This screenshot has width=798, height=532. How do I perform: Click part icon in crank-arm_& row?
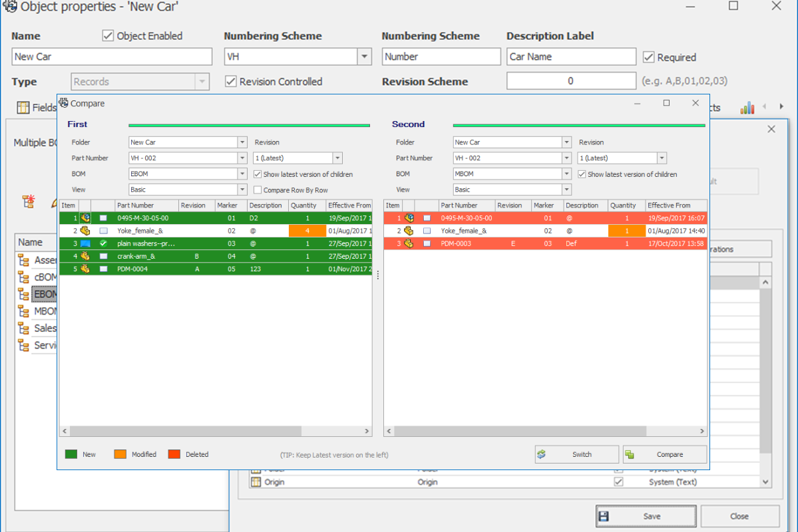[85, 256]
